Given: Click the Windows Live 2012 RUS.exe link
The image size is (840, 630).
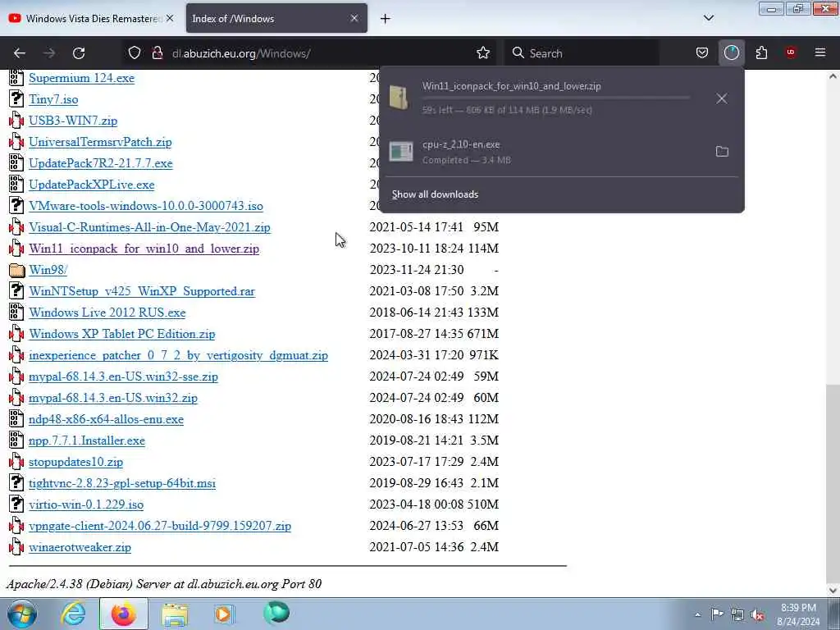Looking at the screenshot, I should [x=107, y=313].
